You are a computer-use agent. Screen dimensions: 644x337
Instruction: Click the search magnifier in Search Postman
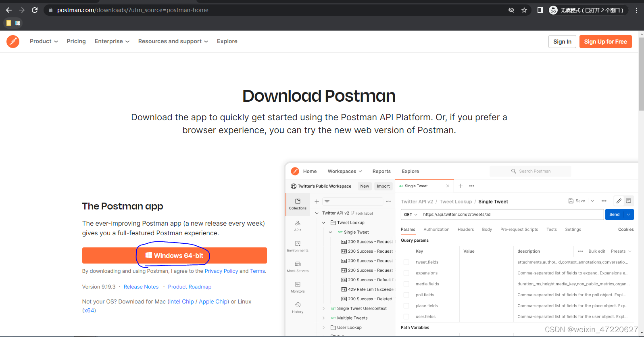pyautogui.click(x=513, y=171)
